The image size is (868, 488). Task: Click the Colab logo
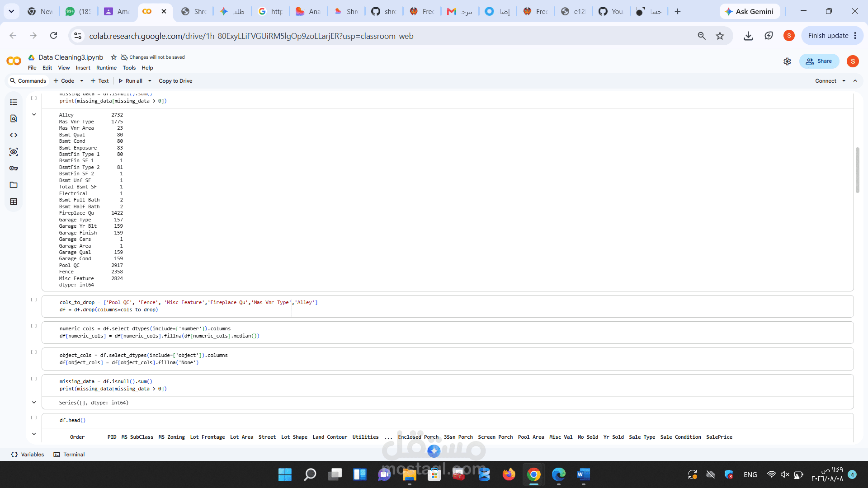coord(14,61)
